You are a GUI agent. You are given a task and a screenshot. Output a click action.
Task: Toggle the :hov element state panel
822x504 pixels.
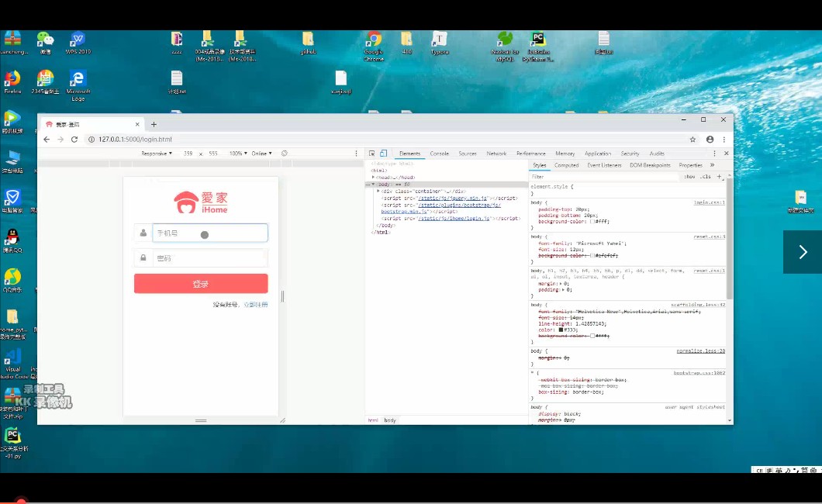pyautogui.click(x=689, y=177)
